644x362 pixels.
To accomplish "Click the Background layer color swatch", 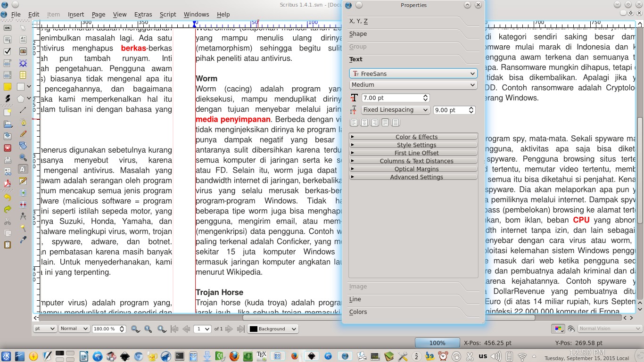I will (253, 329).
